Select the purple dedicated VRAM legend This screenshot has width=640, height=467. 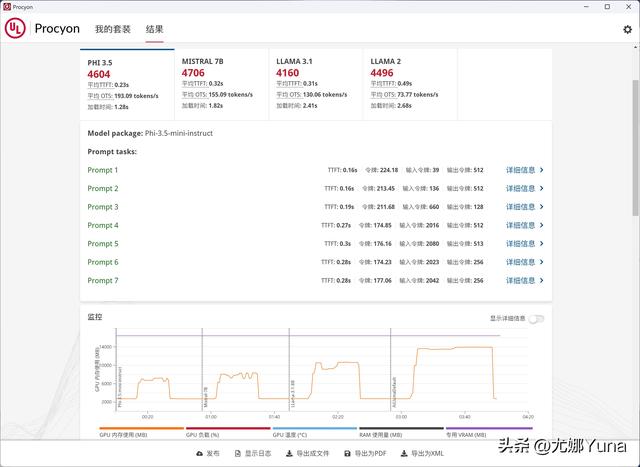click(489, 432)
